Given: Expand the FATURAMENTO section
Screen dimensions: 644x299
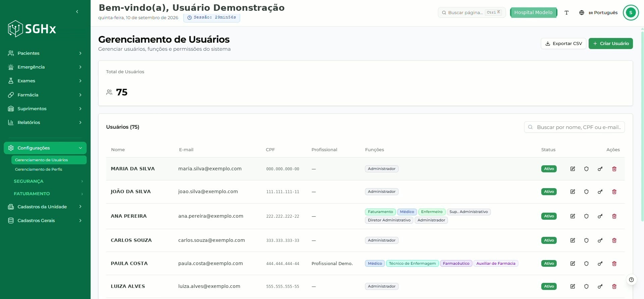Looking at the screenshot, I should (x=49, y=194).
